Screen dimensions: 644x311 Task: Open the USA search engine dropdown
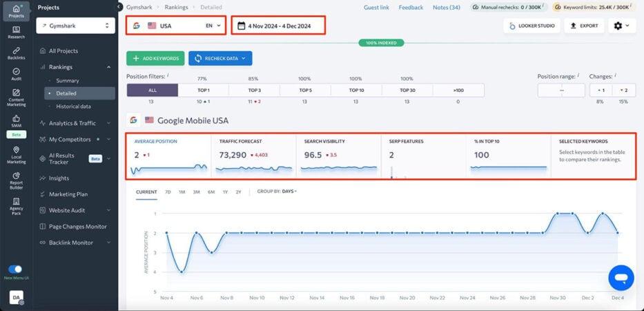[176, 26]
